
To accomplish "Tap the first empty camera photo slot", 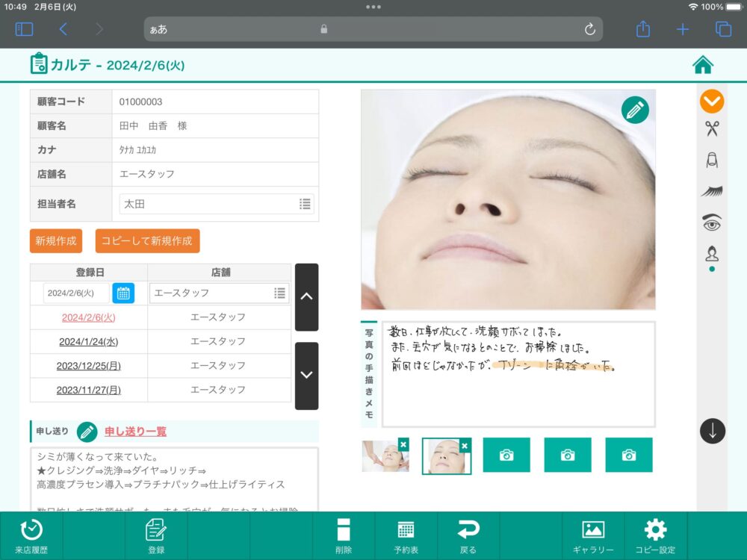I will [x=506, y=455].
